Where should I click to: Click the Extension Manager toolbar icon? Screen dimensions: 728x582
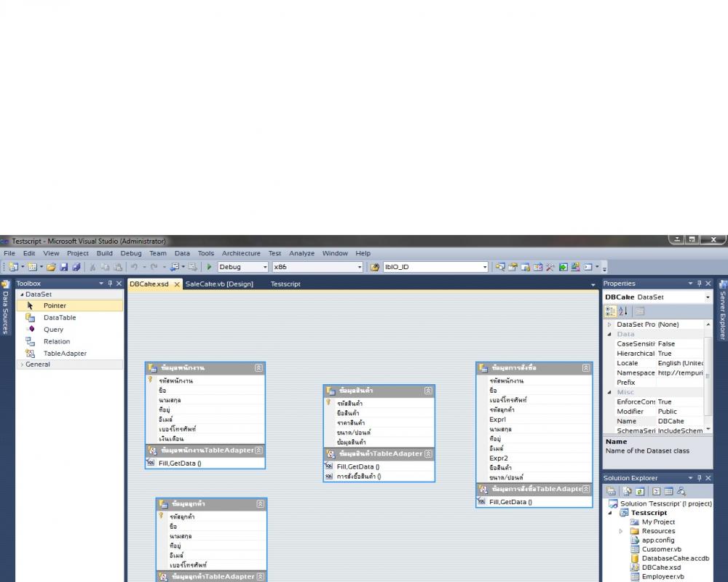coord(575,267)
